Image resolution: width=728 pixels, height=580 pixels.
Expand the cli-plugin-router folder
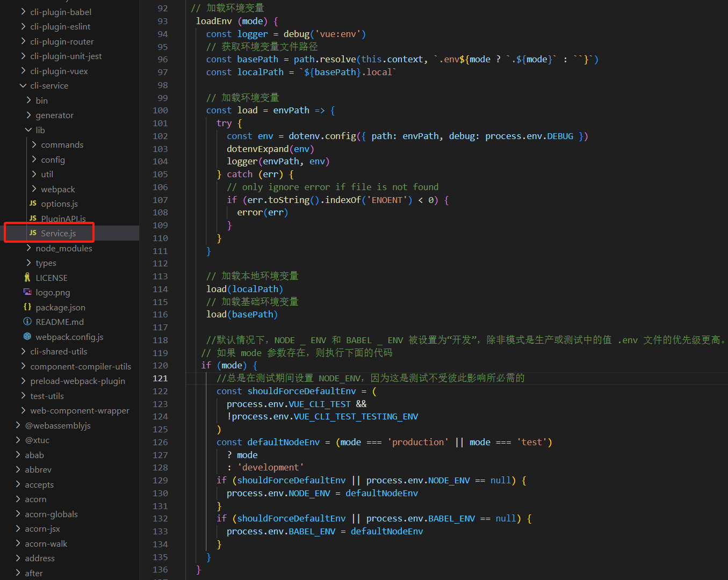click(23, 41)
